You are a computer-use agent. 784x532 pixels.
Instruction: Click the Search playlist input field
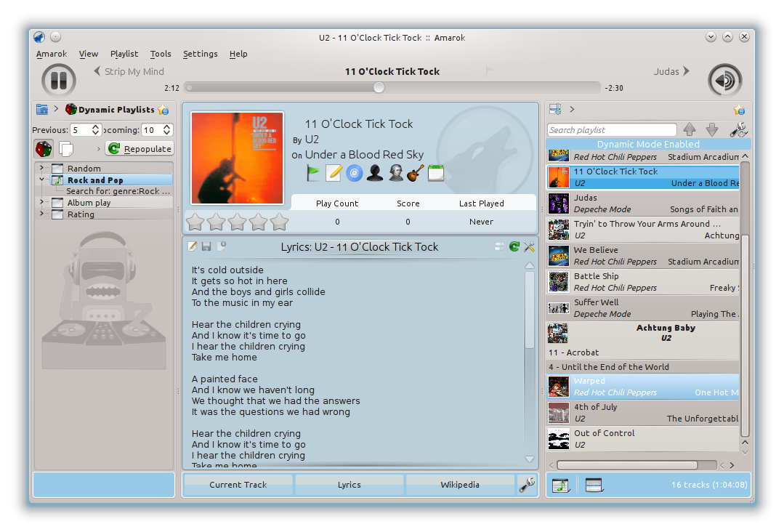[612, 130]
